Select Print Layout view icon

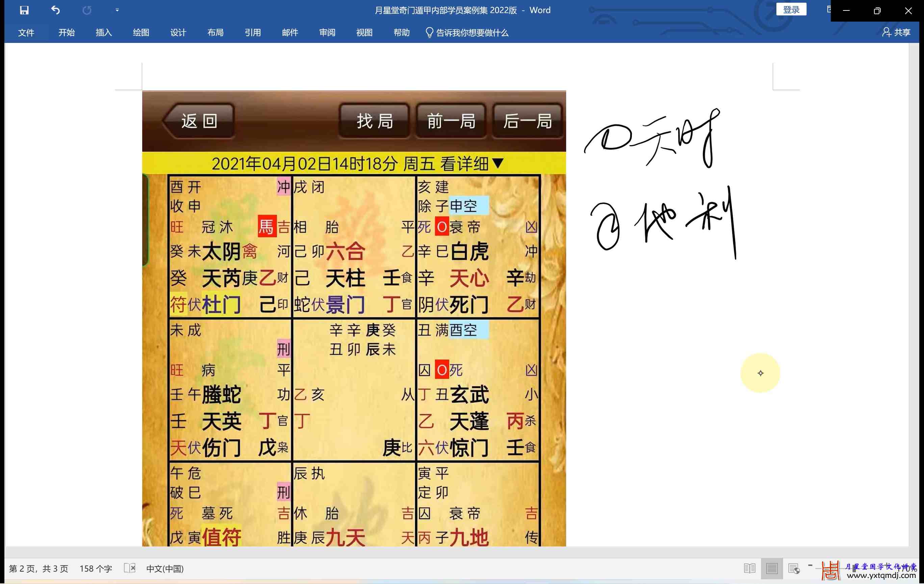pyautogui.click(x=772, y=568)
